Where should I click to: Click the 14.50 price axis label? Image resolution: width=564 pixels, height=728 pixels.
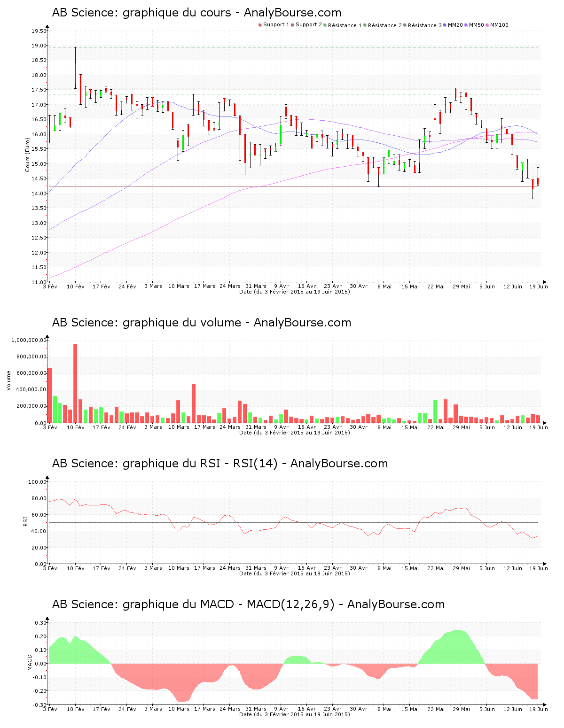39,178
